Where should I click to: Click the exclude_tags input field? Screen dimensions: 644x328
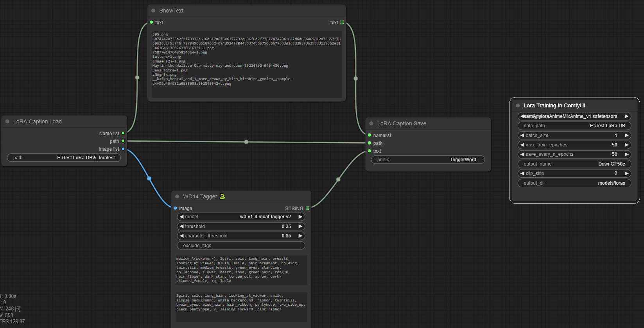pos(241,246)
